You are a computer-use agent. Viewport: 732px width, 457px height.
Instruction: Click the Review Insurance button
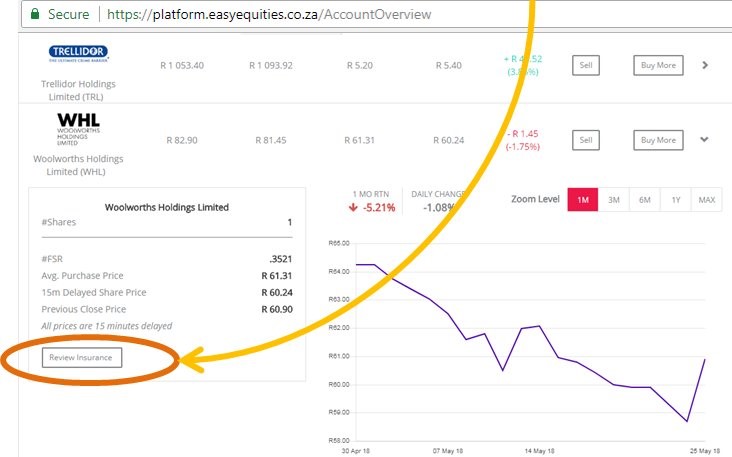pos(84,357)
